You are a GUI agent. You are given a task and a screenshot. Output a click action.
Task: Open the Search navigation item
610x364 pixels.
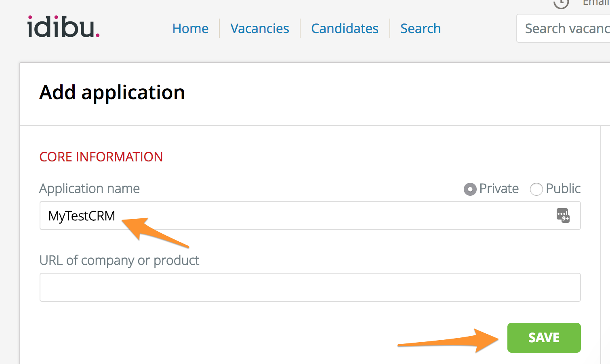(420, 29)
